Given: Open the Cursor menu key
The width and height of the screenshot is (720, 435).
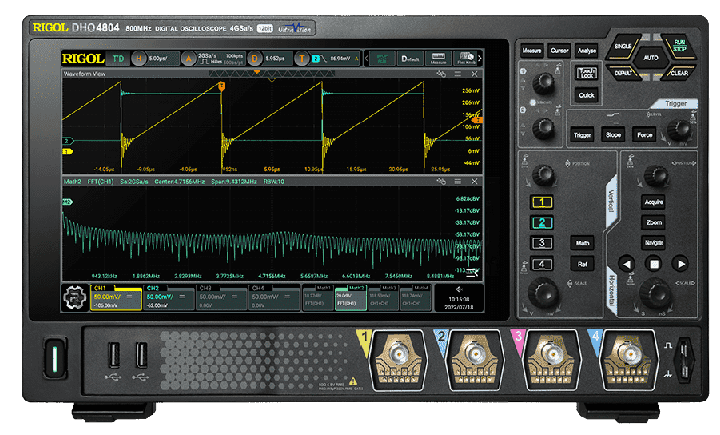Looking at the screenshot, I should click(x=559, y=50).
